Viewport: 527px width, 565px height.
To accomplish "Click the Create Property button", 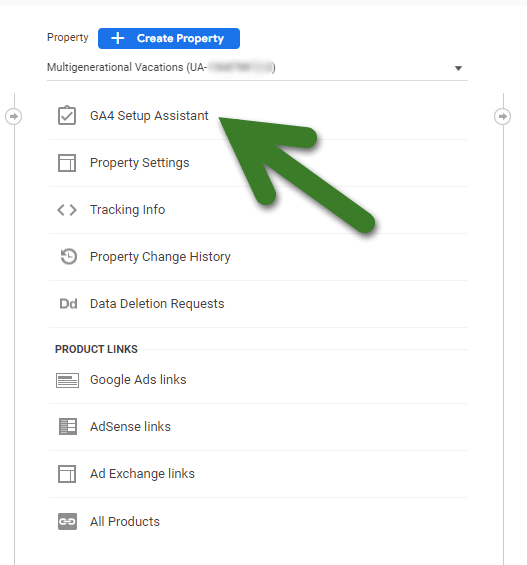I will point(169,38).
